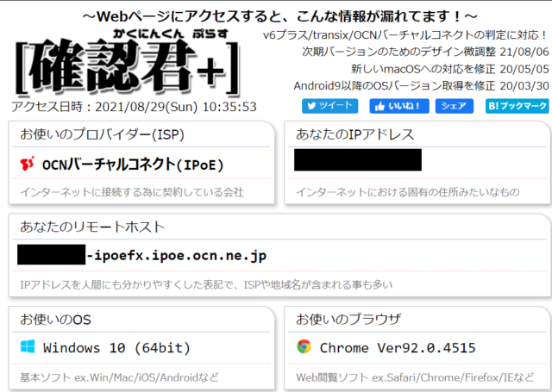Click the あなたのリモートホスト heading
Image resolution: width=552 pixels, height=392 pixels.
click(x=92, y=227)
